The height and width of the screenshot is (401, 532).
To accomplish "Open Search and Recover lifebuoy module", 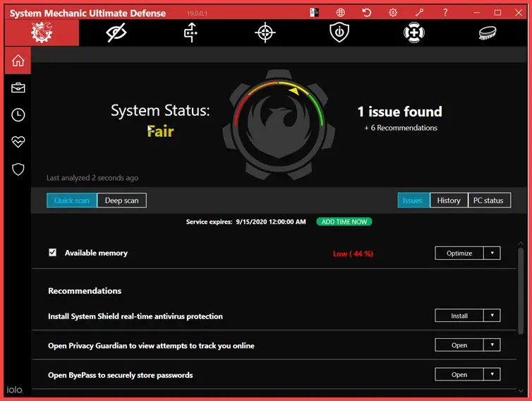I will 414,33.
